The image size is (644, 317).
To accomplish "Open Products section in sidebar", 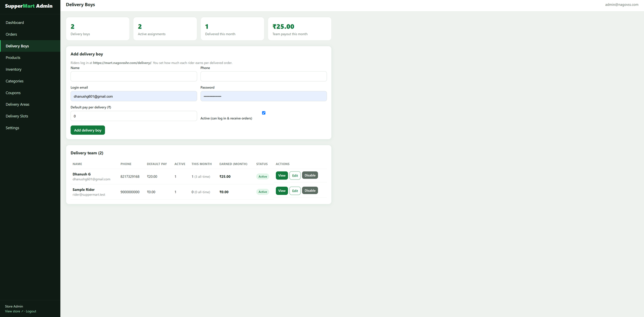I will 30,58.
